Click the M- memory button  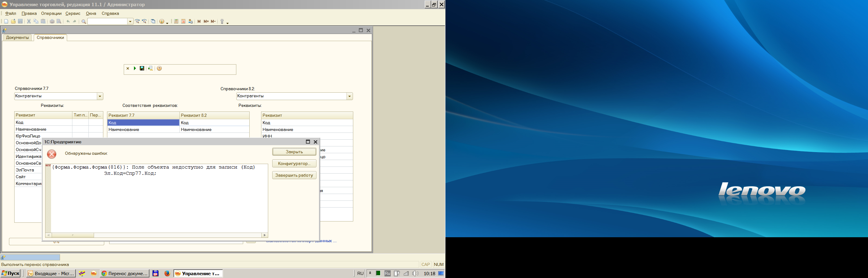point(213,22)
